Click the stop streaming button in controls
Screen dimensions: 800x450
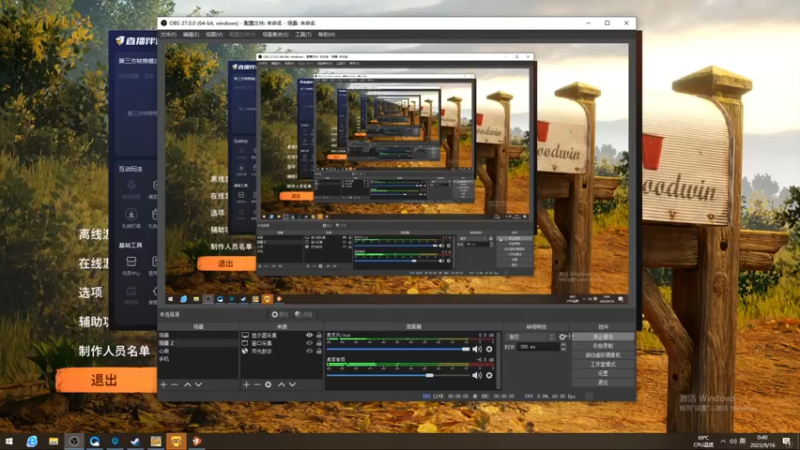click(603, 337)
